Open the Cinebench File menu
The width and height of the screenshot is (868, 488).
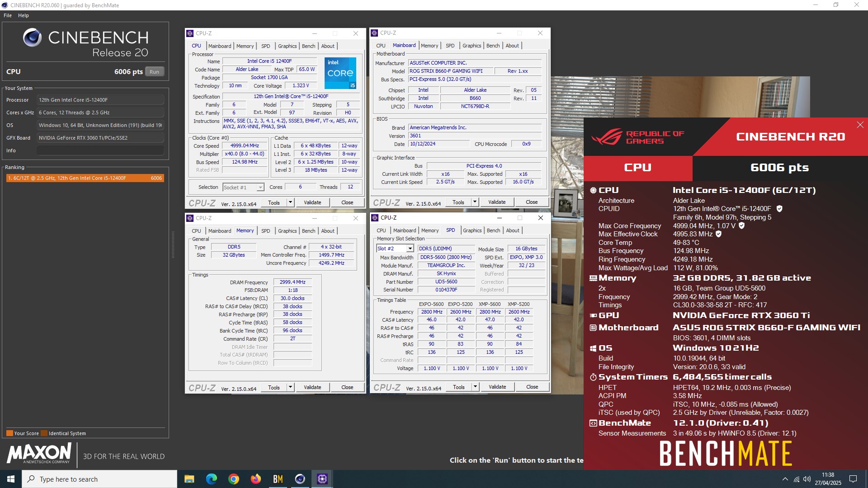[8, 15]
